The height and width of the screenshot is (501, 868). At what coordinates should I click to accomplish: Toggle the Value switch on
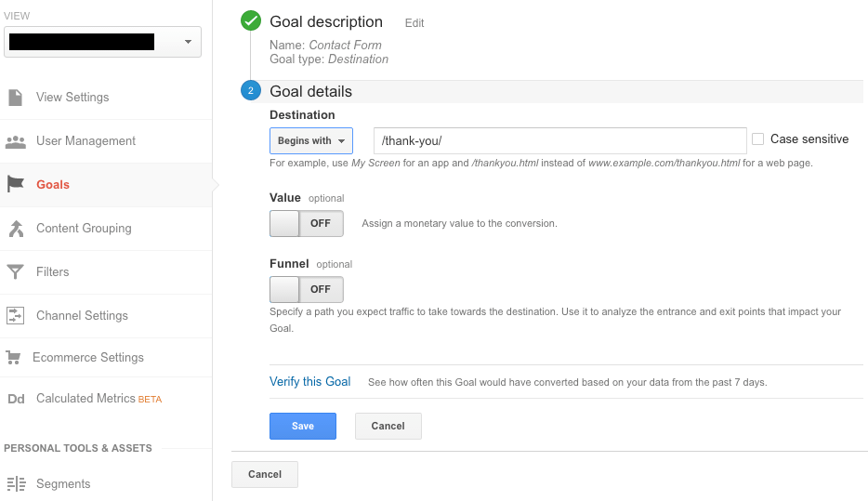tap(306, 223)
